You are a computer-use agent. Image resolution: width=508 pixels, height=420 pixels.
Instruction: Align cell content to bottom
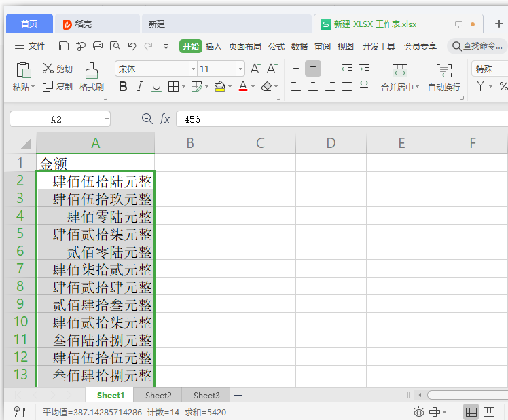point(330,70)
